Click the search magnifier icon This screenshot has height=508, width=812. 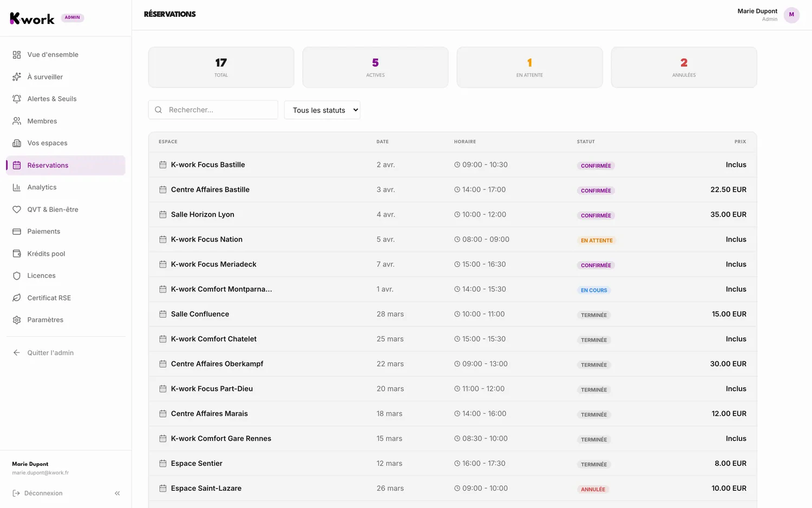coord(159,110)
